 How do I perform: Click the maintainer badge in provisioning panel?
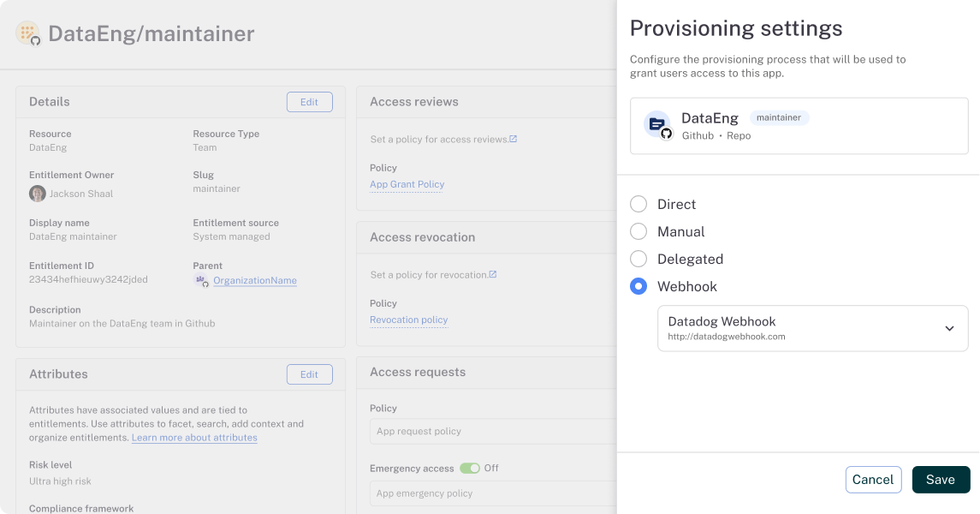[779, 117]
